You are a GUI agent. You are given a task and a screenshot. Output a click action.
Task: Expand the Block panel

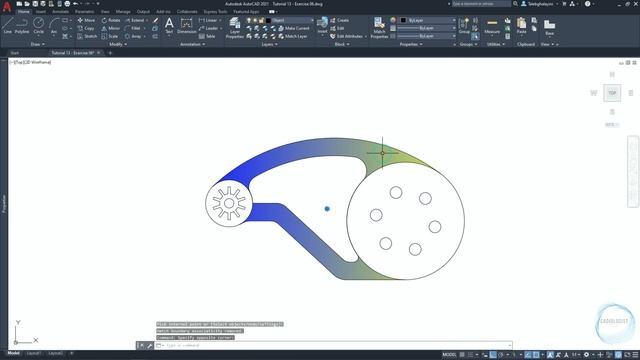tap(342, 44)
